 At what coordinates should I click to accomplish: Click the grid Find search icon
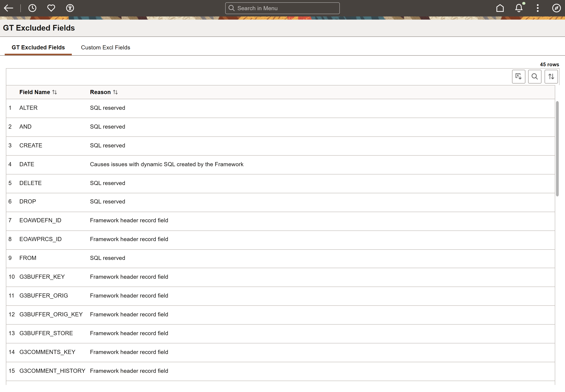pos(535,77)
